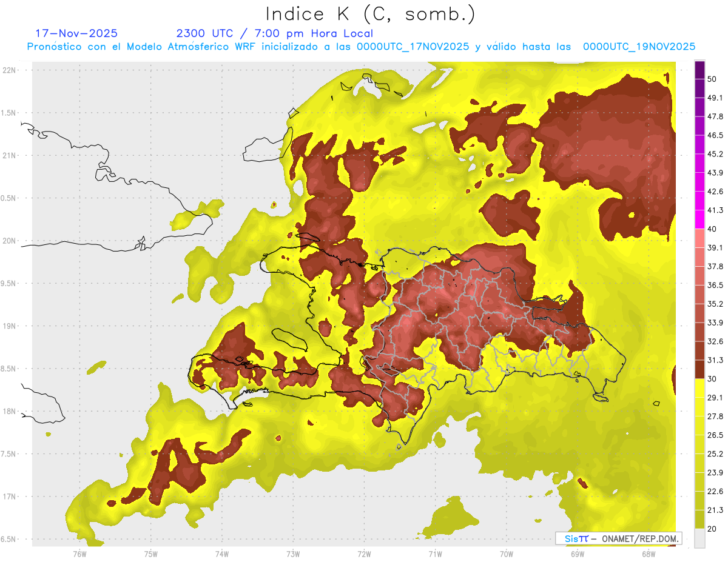Click the "32.6" color bar label
Screen dimensions: 728x562
tap(715, 341)
